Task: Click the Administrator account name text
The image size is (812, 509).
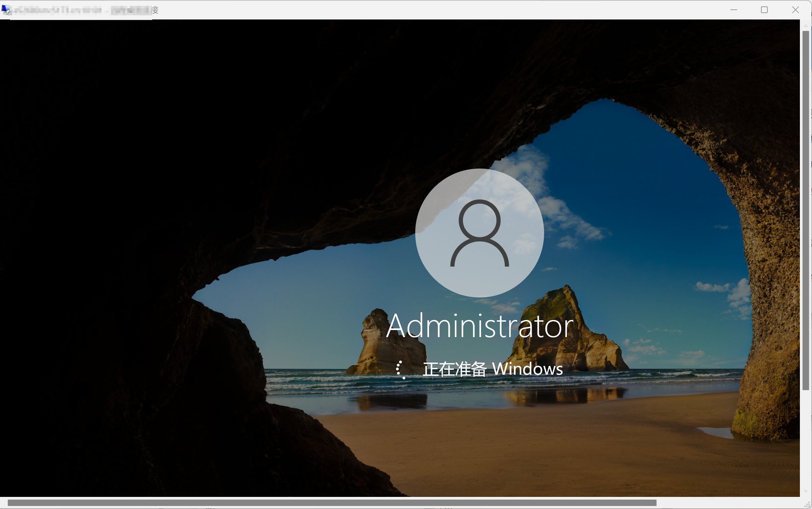Action: click(x=480, y=326)
